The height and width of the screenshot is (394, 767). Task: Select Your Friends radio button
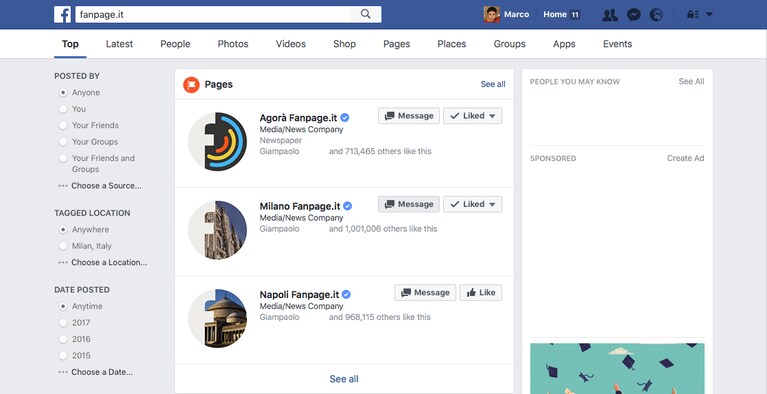click(63, 125)
